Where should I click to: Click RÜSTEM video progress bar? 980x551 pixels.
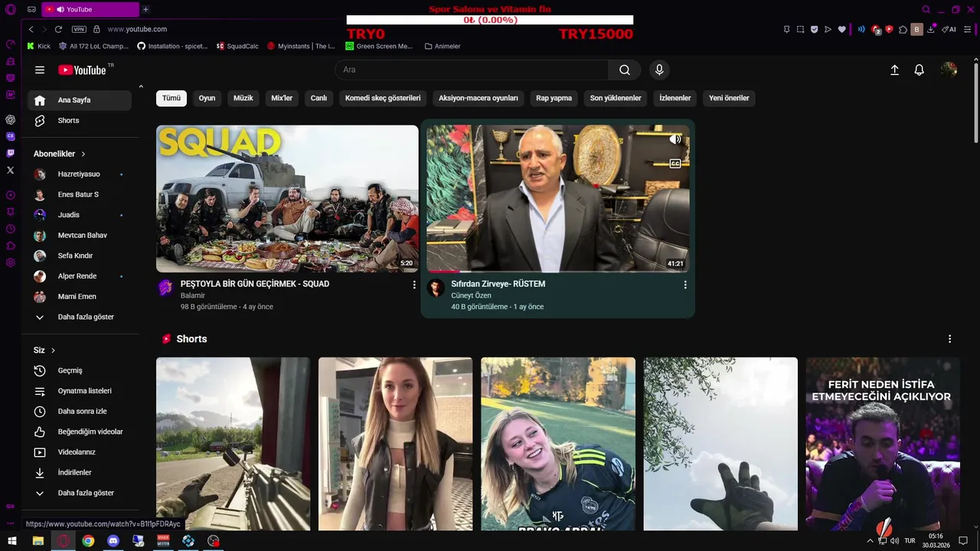(x=557, y=271)
